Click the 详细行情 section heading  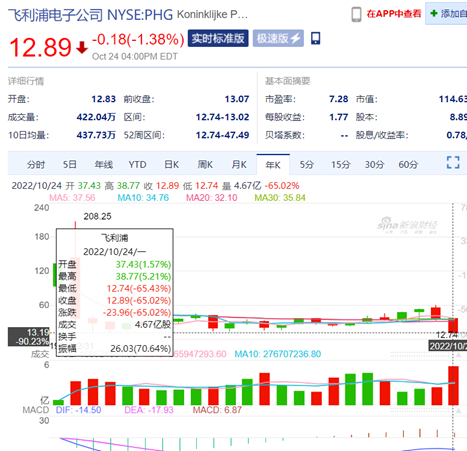[26, 81]
